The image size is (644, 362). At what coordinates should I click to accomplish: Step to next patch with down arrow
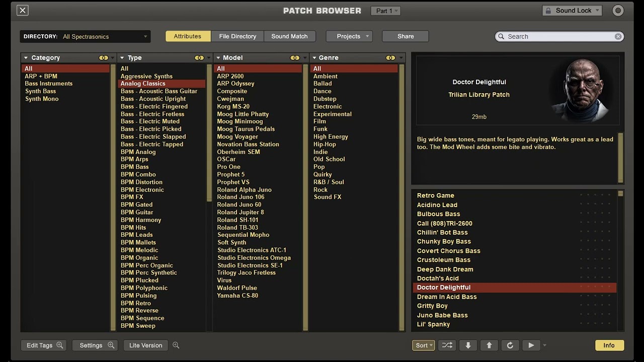[x=468, y=345]
